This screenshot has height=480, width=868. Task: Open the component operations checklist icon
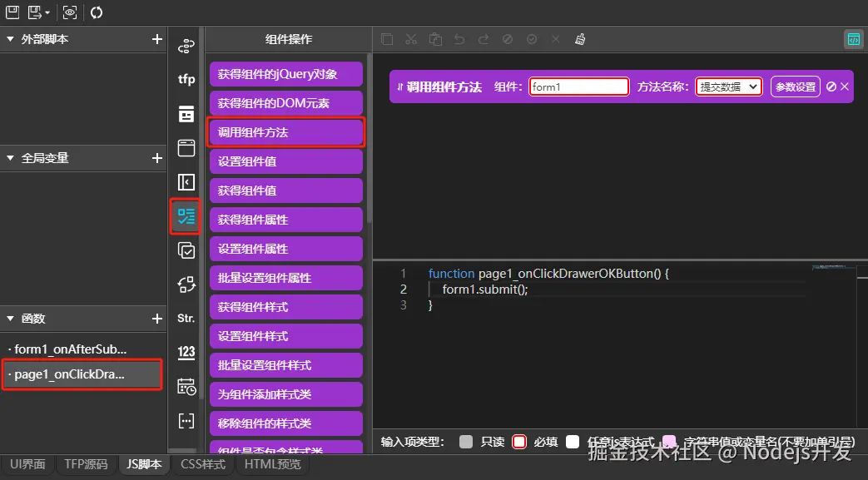point(186,216)
